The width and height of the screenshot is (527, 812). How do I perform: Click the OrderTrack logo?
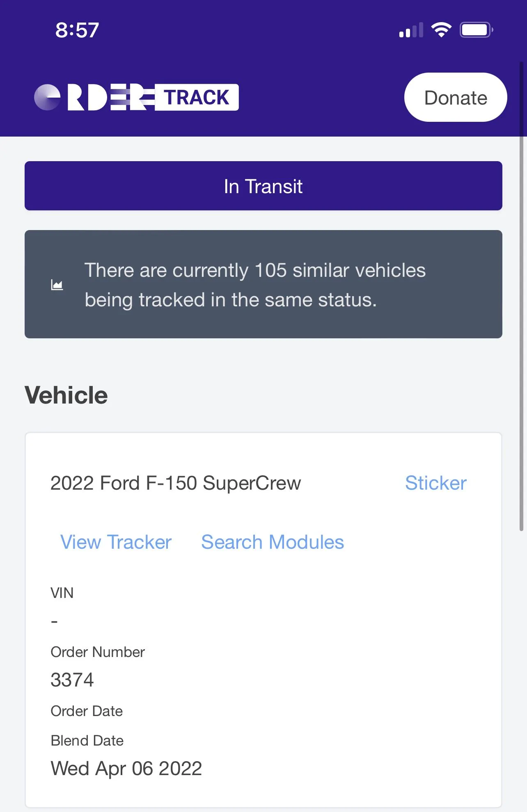tap(136, 98)
